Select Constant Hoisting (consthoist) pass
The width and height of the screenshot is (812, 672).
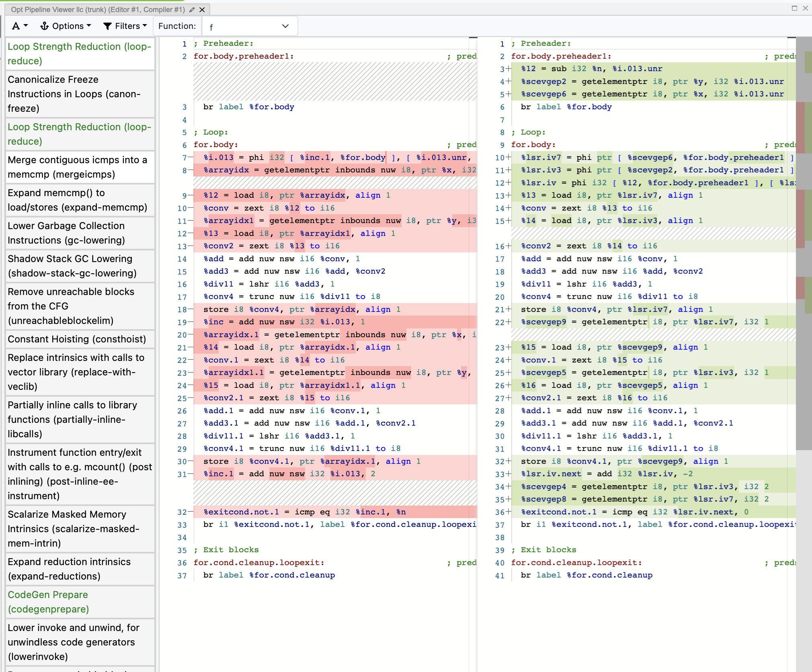pyautogui.click(x=80, y=339)
